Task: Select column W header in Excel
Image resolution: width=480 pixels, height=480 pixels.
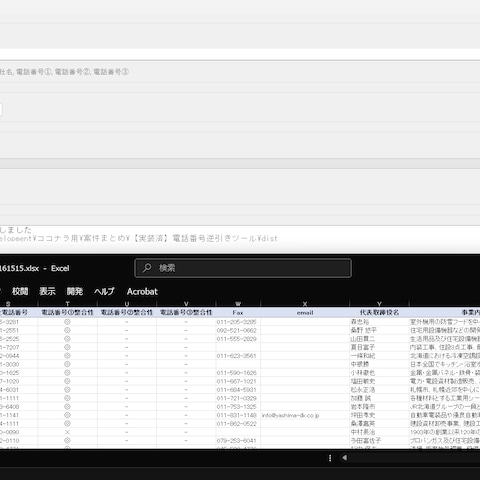Action: [x=238, y=304]
